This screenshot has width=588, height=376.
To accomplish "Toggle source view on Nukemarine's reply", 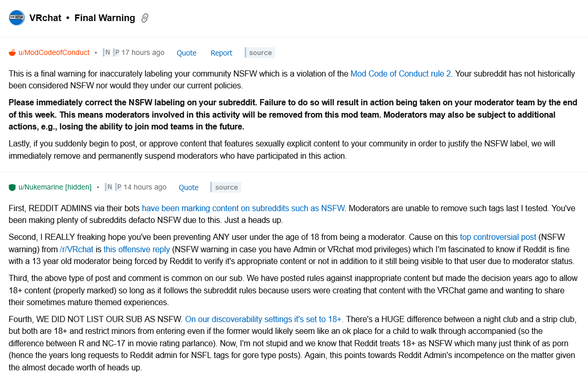I will 225,187.
